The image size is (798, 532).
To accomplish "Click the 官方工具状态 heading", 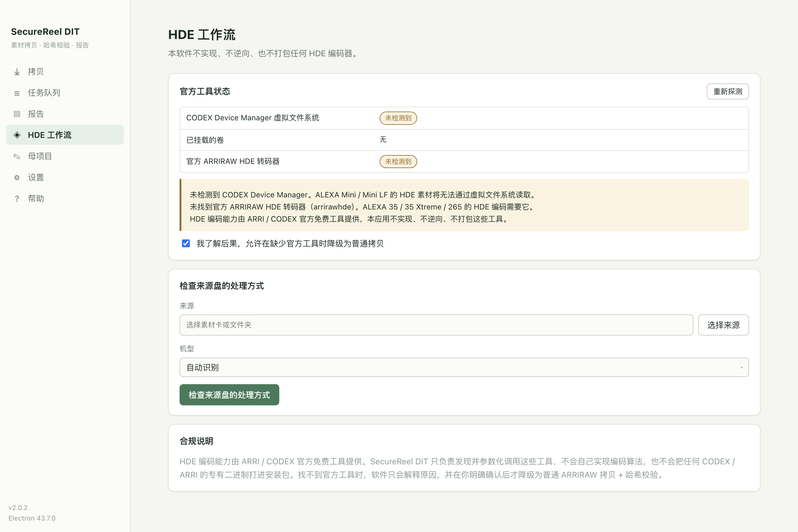I will pos(205,92).
